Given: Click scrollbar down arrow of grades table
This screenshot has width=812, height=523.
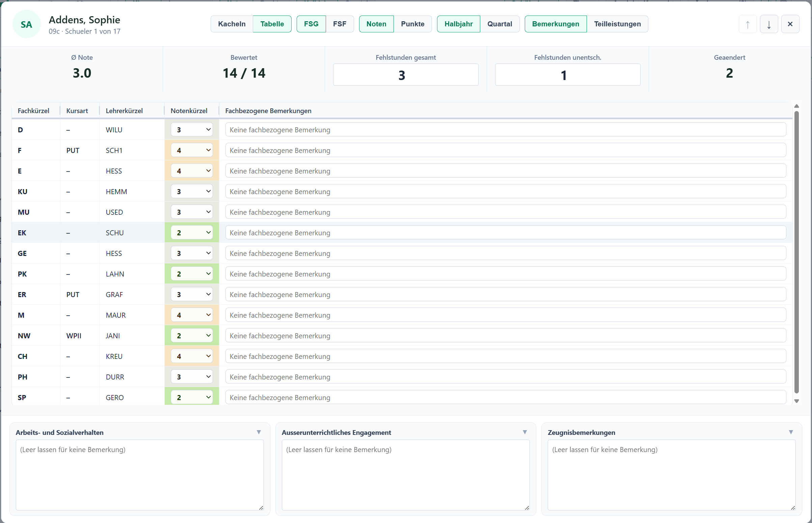Looking at the screenshot, I should coord(797,401).
